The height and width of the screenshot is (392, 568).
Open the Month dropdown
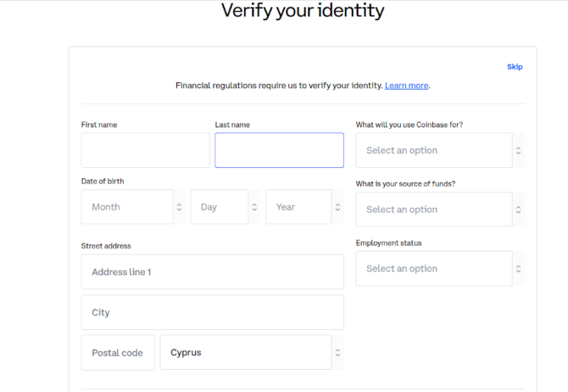point(127,207)
